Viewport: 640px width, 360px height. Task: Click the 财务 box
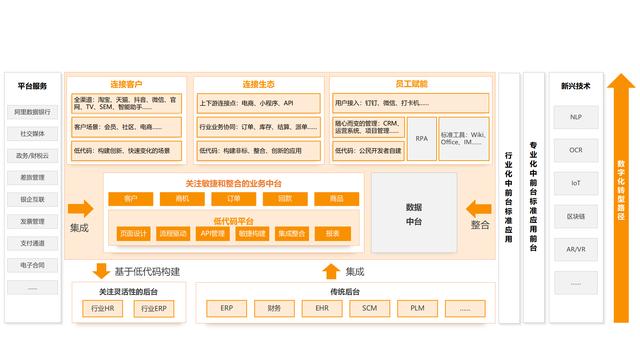(x=274, y=308)
